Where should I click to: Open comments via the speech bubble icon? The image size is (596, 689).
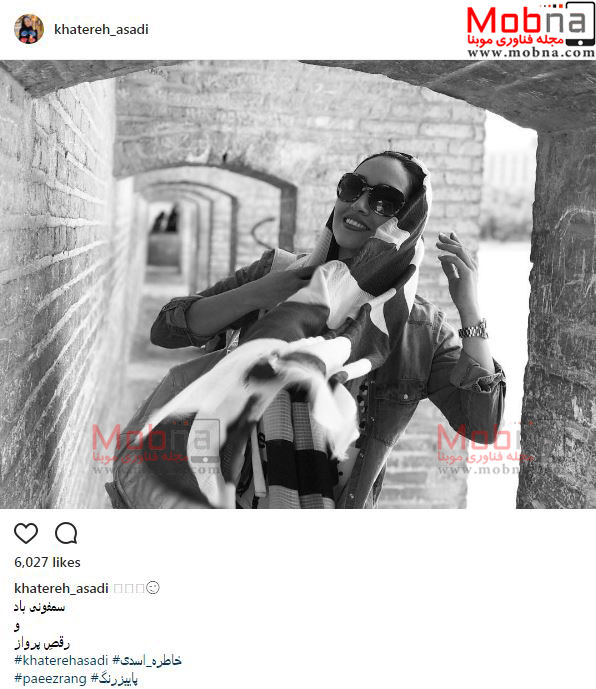tap(66, 533)
